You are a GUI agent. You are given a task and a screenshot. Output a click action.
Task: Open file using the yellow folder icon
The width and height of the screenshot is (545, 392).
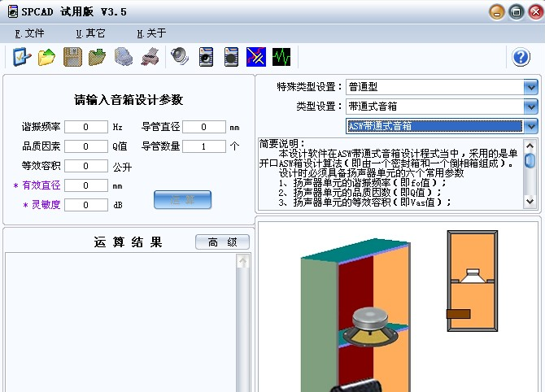pos(46,57)
